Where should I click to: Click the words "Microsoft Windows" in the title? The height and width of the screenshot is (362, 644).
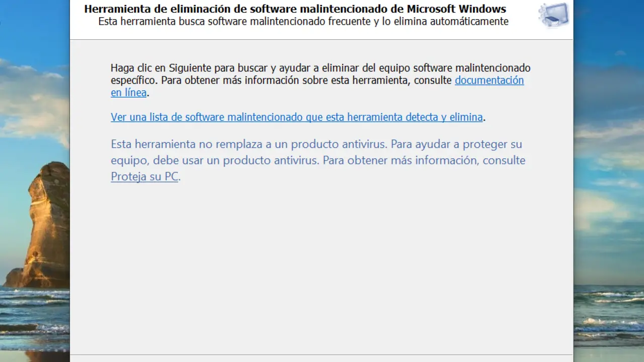coord(456,9)
